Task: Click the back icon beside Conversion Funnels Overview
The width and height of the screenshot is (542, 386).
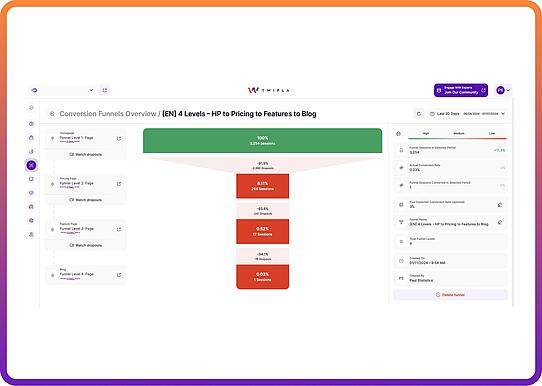Action: point(52,113)
